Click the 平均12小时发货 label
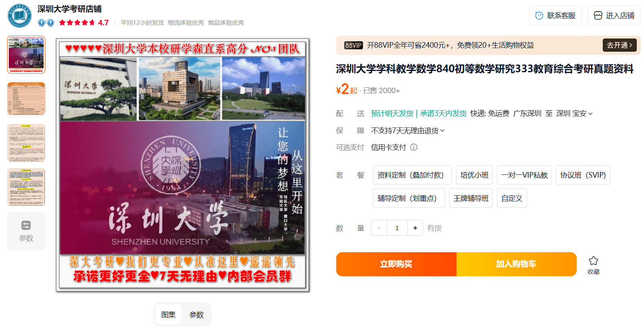The height and width of the screenshot is (332, 644). pos(142,23)
